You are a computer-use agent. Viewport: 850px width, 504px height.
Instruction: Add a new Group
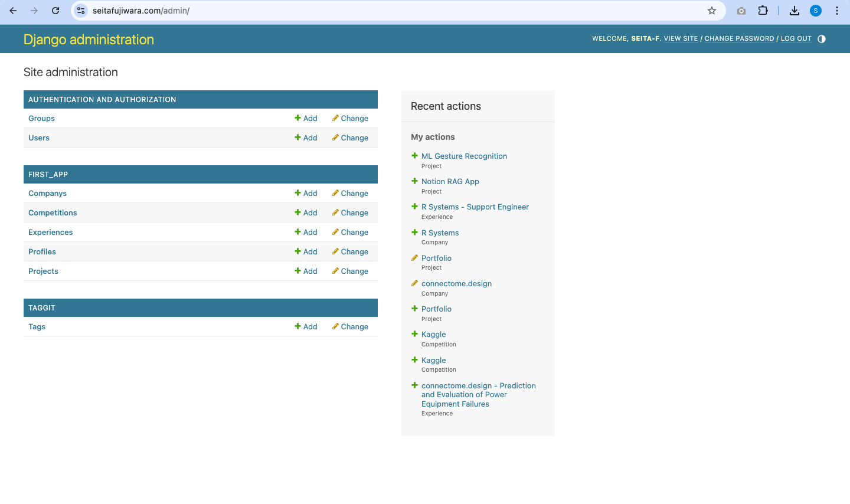(x=306, y=118)
